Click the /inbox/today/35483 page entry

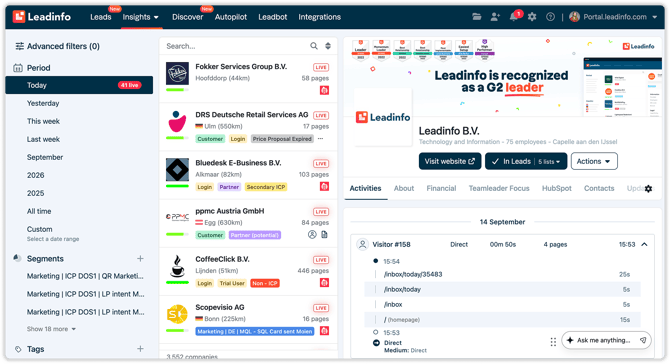[x=413, y=274]
